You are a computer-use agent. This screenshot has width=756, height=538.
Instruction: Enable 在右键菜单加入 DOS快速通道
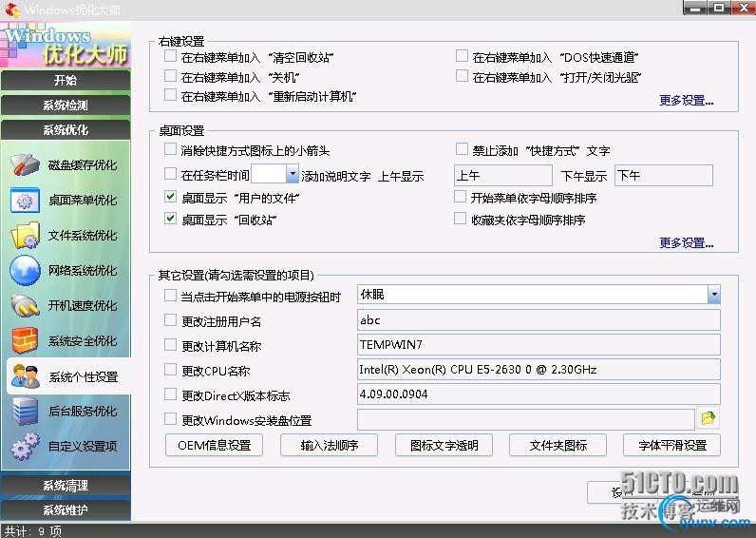point(462,56)
